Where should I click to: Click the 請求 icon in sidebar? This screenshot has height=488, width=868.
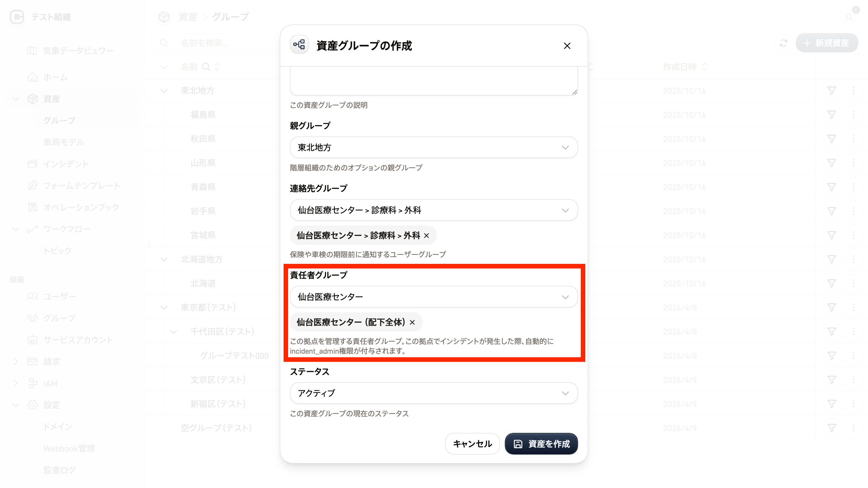click(32, 362)
